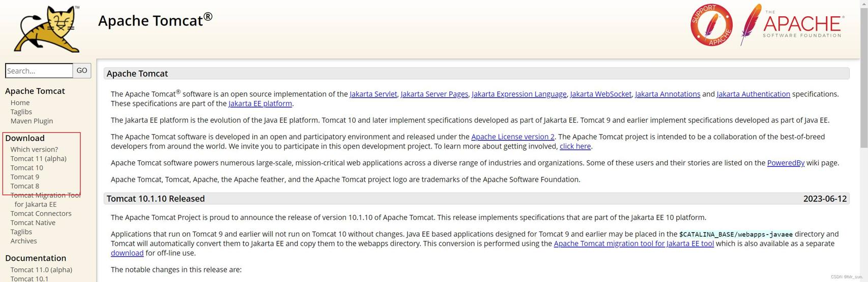Open Taglibs under Apache Tomcat section
Viewport: 868px width, 282px height.
21,112
